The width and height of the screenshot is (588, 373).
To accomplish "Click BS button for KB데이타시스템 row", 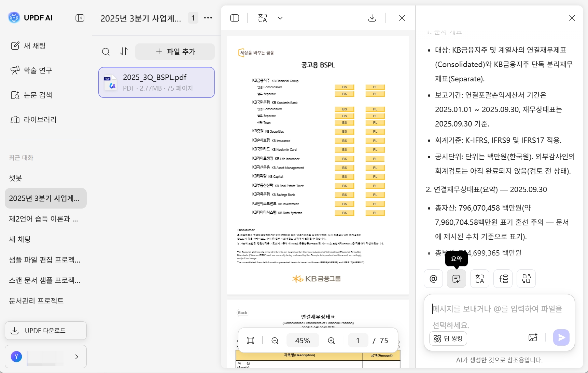I will pos(345,213).
